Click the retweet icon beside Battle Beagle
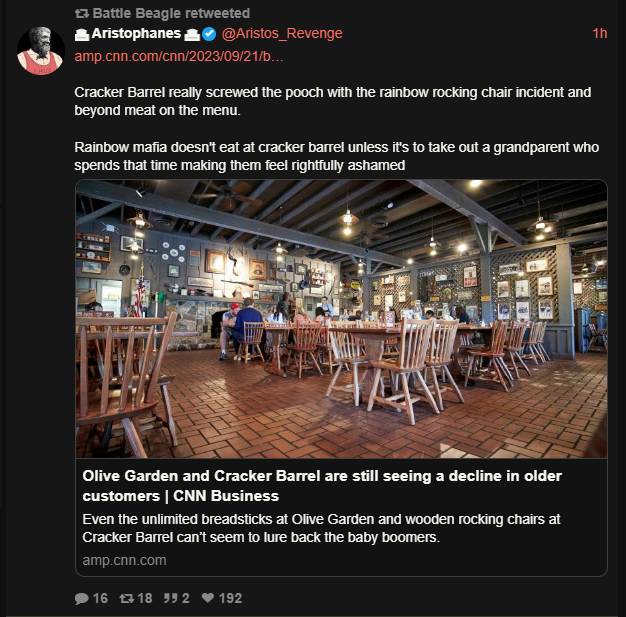Viewport: 626px width, 617px height. tap(82, 14)
